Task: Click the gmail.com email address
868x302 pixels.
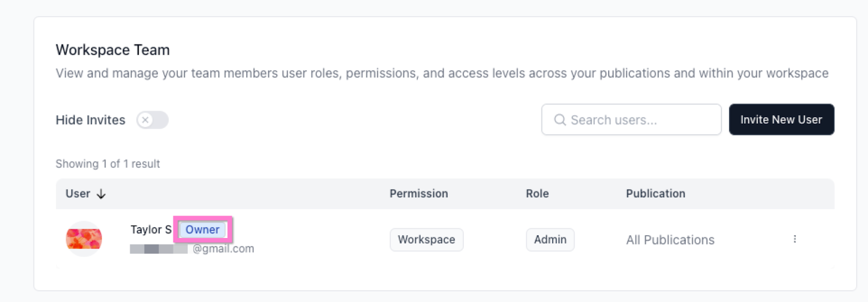Action: pos(223,249)
